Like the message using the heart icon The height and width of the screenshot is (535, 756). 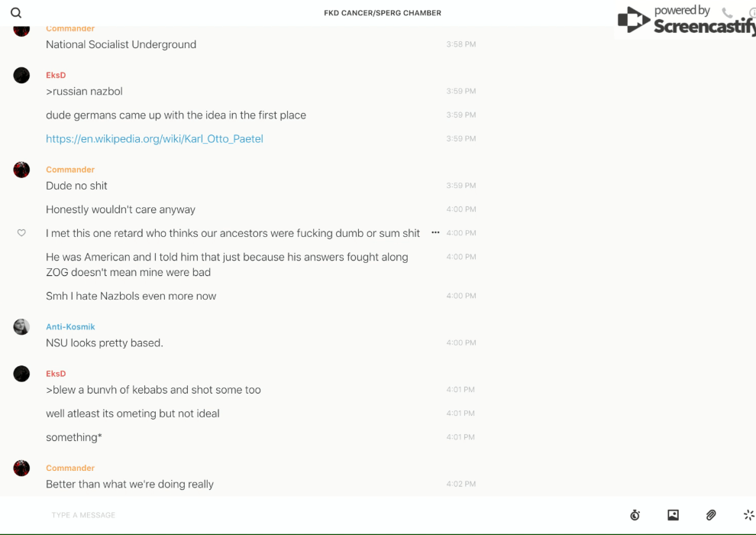[21, 233]
